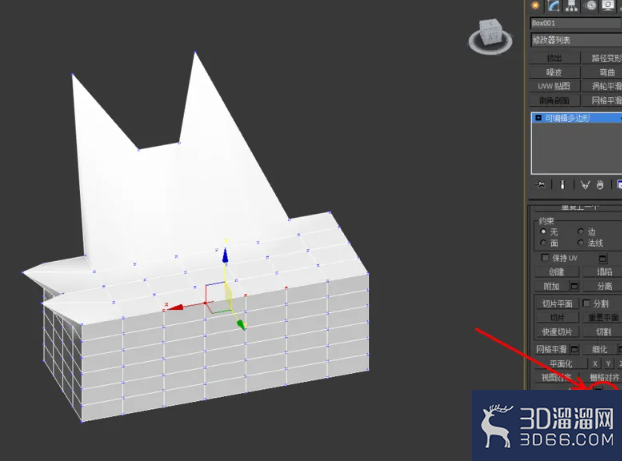The image size is (622, 461).
Task: Click the 切片平面 button
Action: point(557,304)
